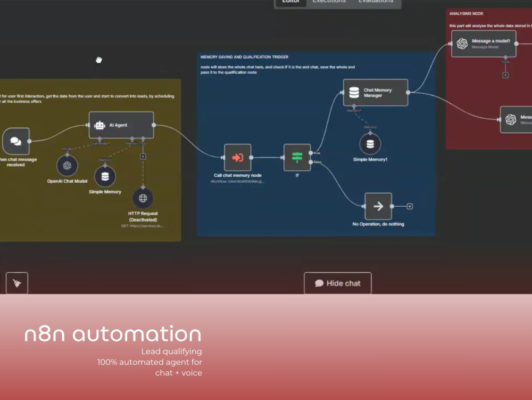The width and height of the screenshot is (532, 400).
Task: Select the chat message received trigger node
Action: [16, 141]
